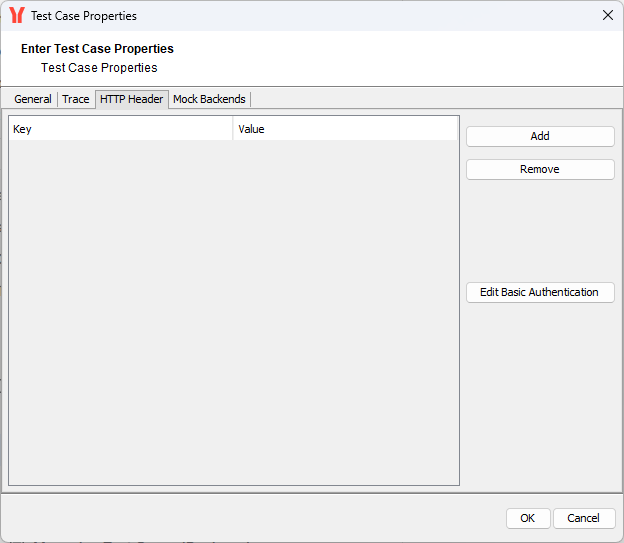
Task: Click the Value column header
Action: pos(345,129)
